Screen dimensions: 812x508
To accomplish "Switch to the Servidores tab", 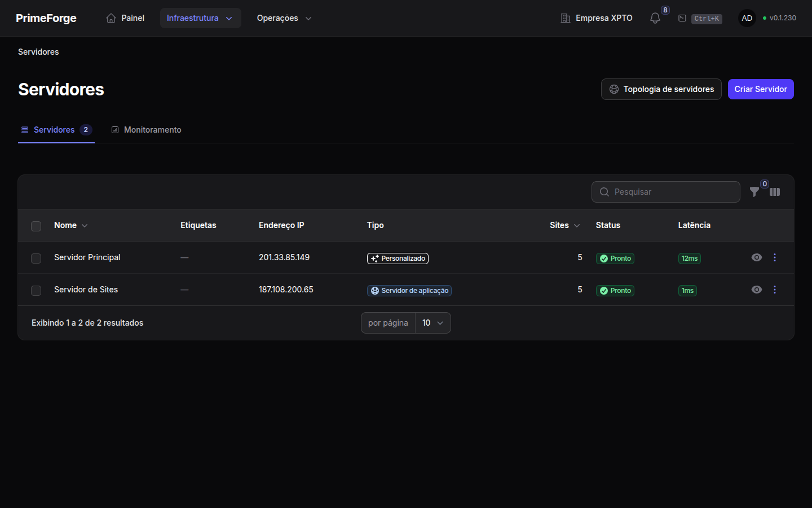I will pyautogui.click(x=56, y=130).
